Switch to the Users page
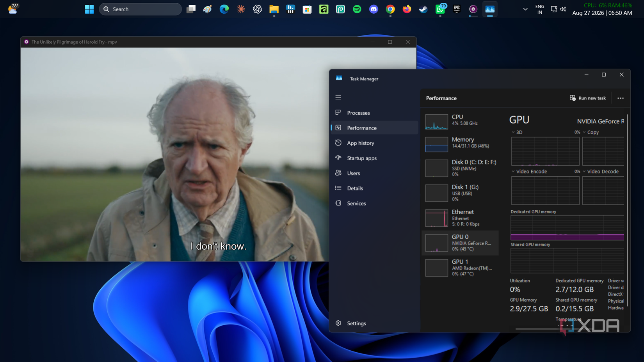 coord(374,173)
